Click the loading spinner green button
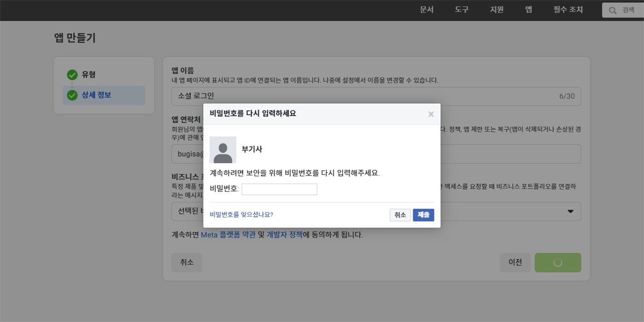The width and height of the screenshot is (644, 322). pyautogui.click(x=558, y=263)
